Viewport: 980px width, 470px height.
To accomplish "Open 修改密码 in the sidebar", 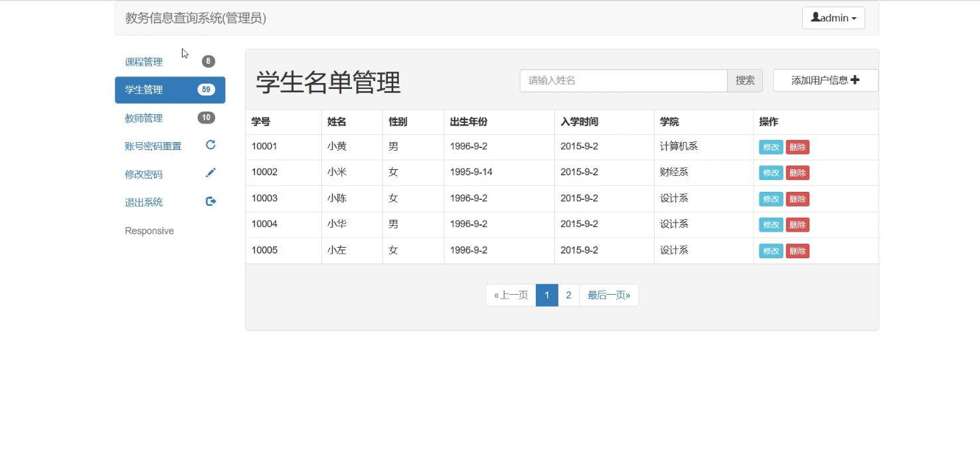I will click(x=170, y=174).
